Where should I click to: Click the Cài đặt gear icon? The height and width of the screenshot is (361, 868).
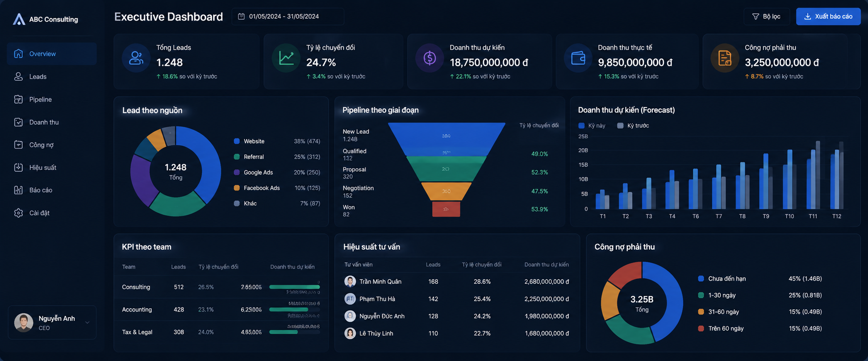pos(18,213)
